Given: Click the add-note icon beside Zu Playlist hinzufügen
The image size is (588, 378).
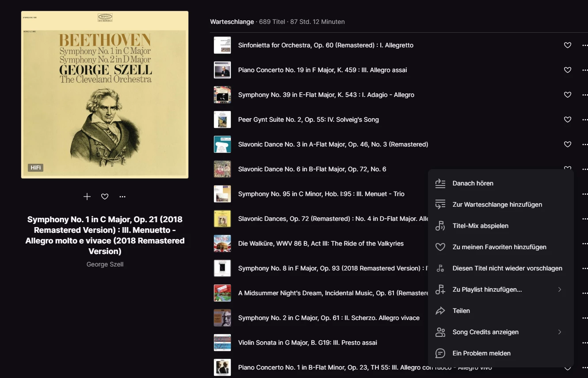Looking at the screenshot, I should click(x=440, y=289).
